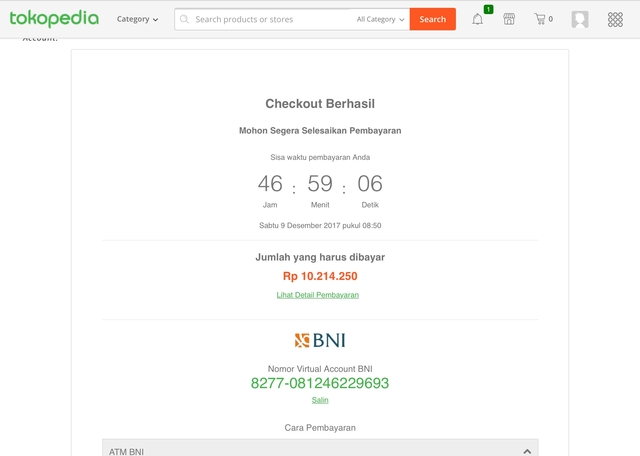Open the user profile avatar
The image size is (640, 456).
point(580,19)
